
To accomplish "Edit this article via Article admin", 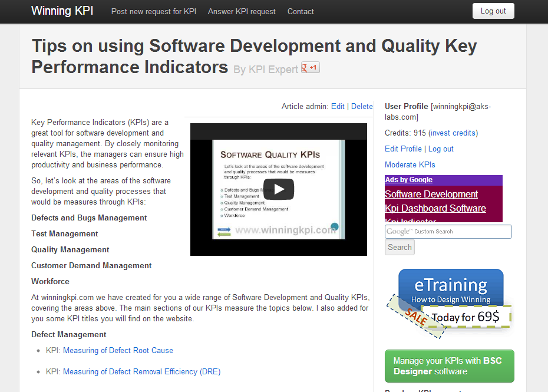I will tap(338, 106).
